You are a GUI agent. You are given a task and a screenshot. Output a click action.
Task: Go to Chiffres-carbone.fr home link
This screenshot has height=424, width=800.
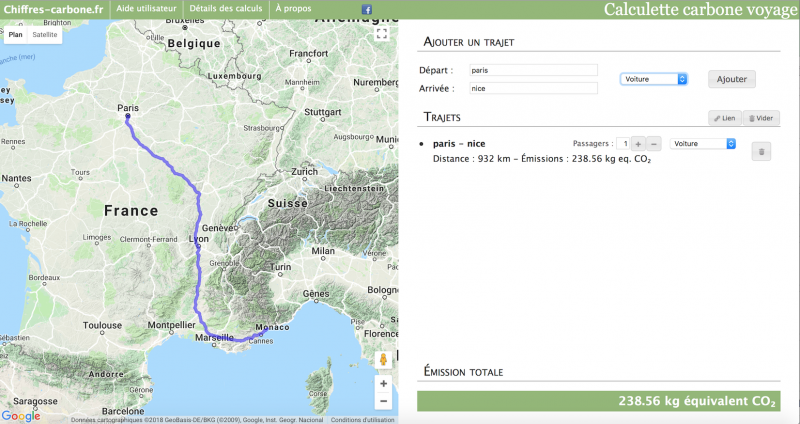54,9
